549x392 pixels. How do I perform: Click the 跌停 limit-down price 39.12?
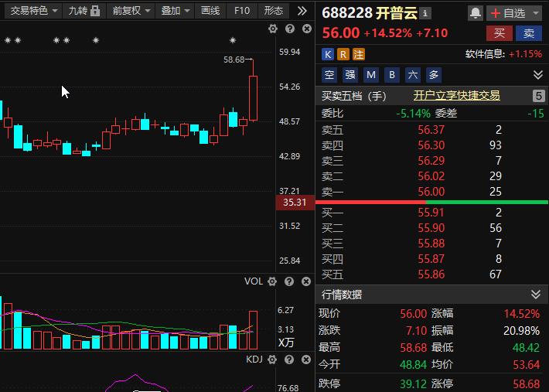(x=414, y=383)
